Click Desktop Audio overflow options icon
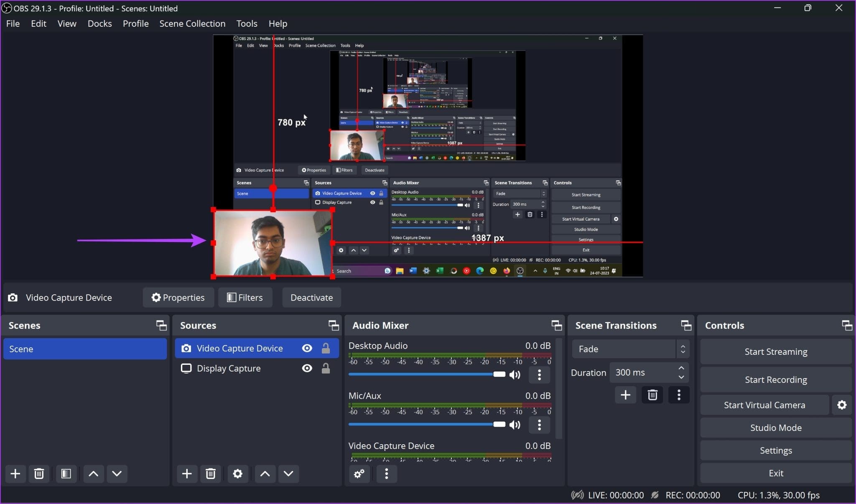 539,374
